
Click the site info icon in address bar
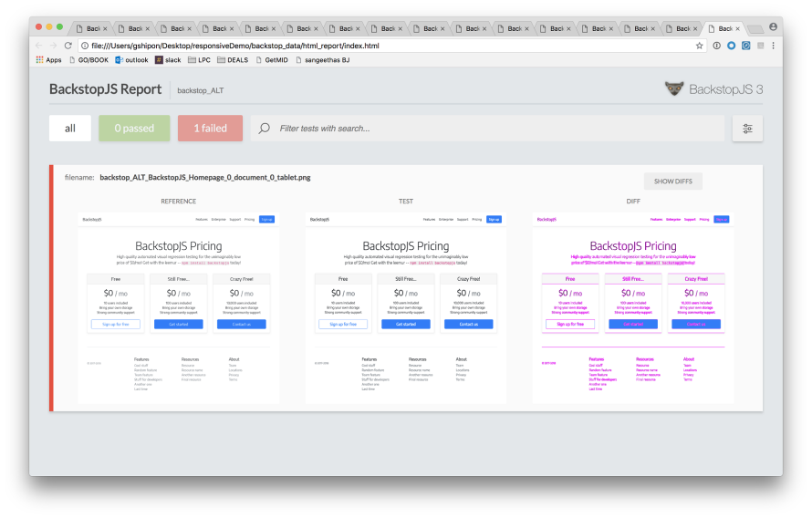pos(85,46)
